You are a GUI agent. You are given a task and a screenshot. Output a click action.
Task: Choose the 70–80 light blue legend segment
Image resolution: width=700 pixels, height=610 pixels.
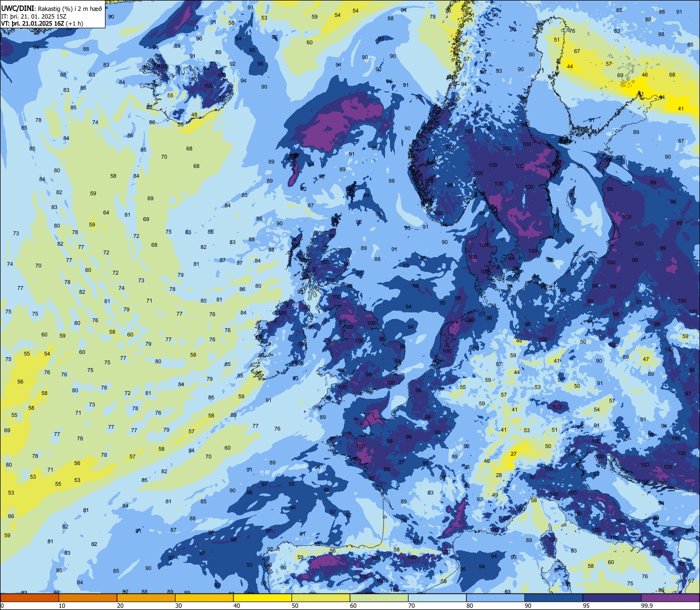point(437,597)
